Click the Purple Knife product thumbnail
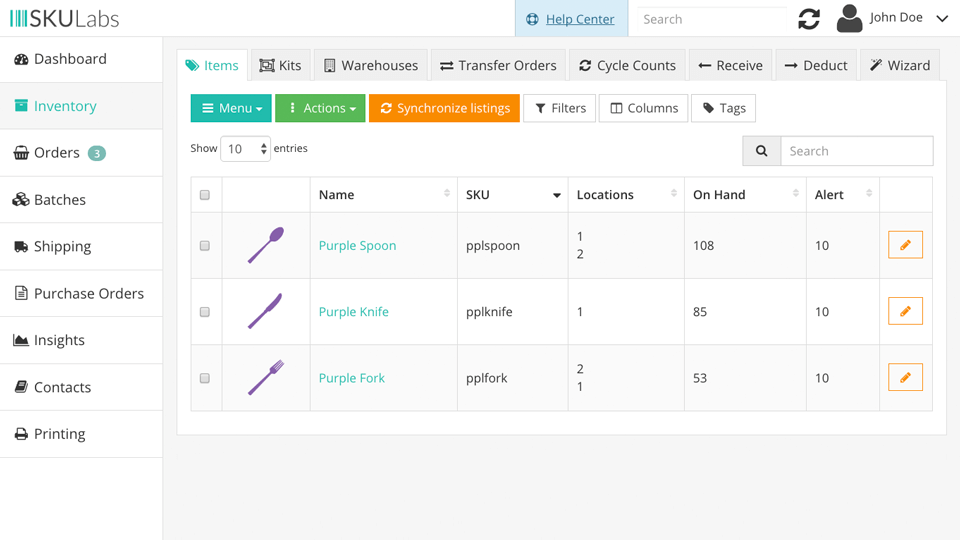960x540 pixels. [265, 312]
